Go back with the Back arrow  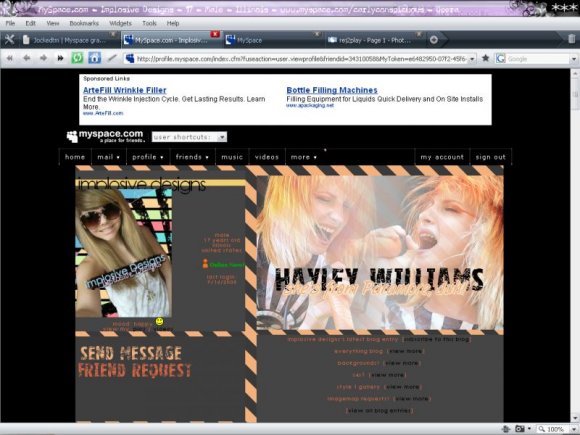click(x=27, y=58)
